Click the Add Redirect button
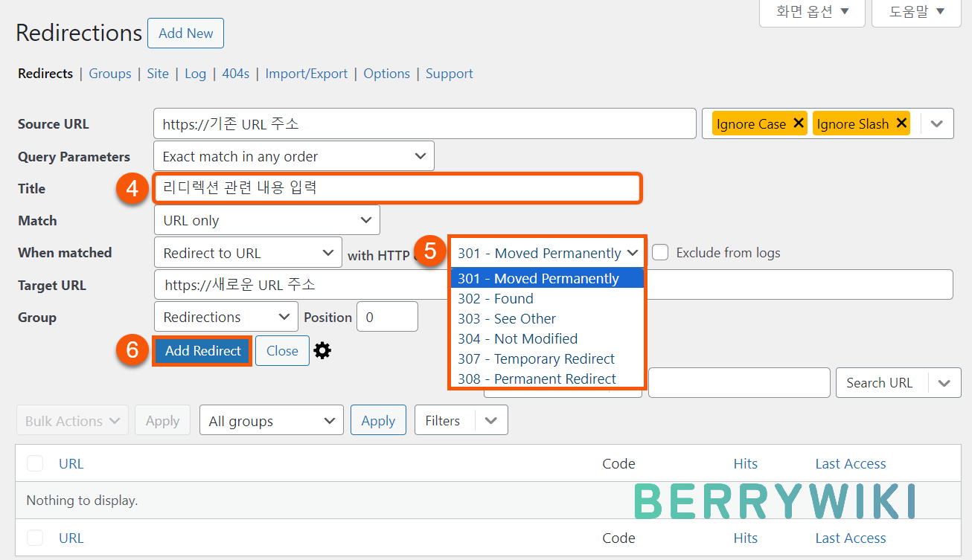 point(203,351)
